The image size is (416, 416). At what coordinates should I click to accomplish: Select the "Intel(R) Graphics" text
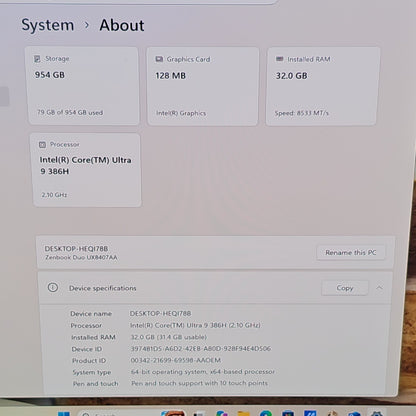pyautogui.click(x=181, y=113)
